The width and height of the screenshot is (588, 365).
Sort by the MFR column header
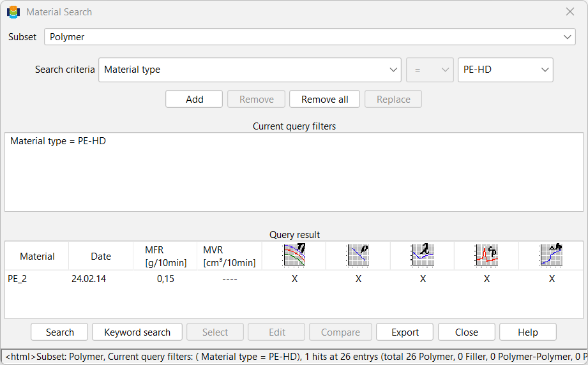tap(165, 256)
